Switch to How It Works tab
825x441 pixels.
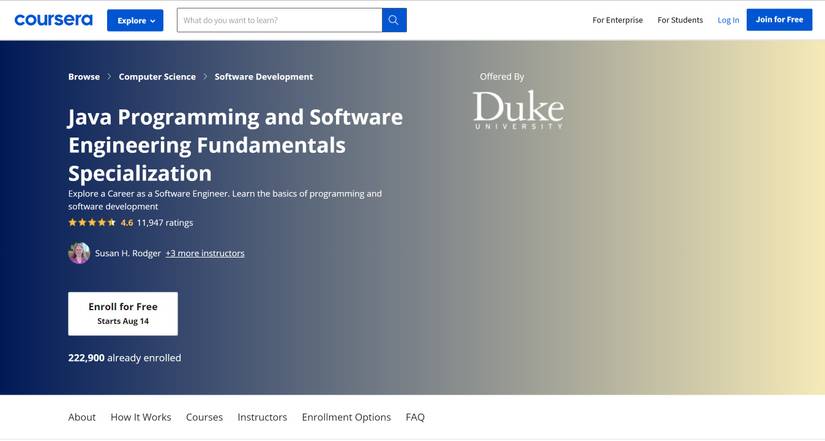(x=140, y=417)
